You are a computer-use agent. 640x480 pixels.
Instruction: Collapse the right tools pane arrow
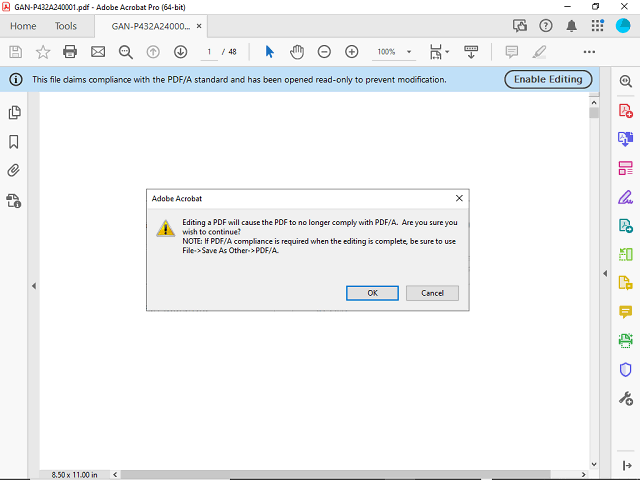(605, 273)
